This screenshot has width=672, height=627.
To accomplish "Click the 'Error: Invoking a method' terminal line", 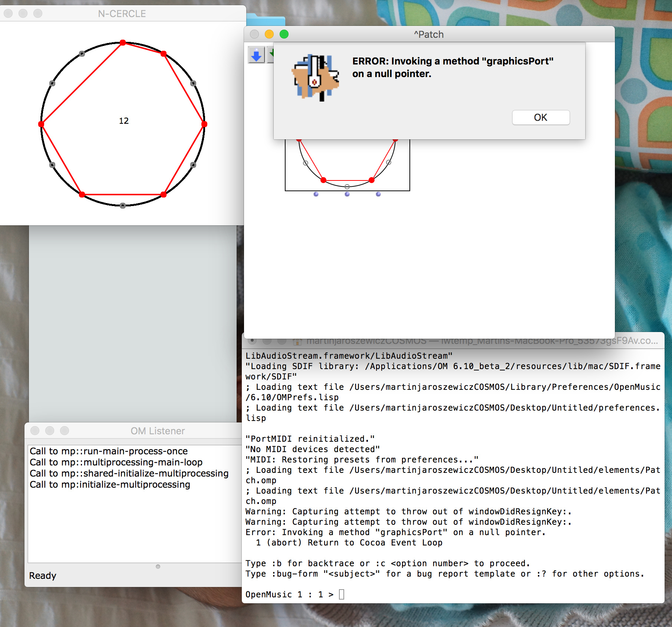I will (395, 532).
